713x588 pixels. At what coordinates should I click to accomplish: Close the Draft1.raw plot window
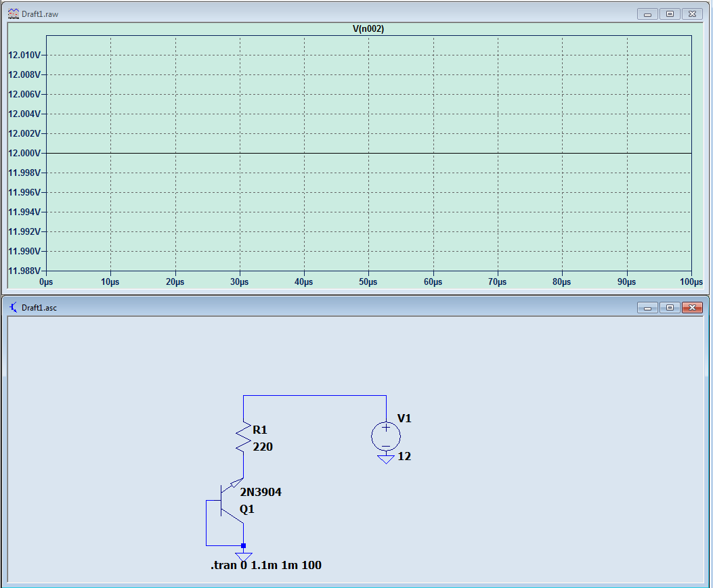[x=692, y=14]
